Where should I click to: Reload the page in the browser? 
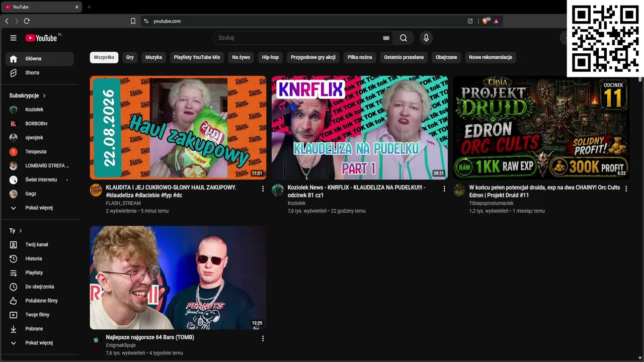coord(27,21)
